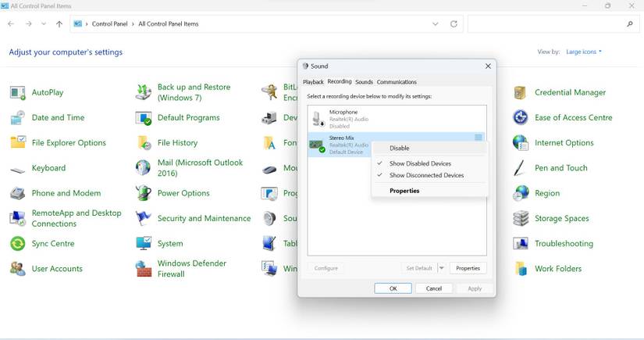Click Cancel in Sound dialog
This screenshot has height=340, width=644.
pyautogui.click(x=434, y=288)
